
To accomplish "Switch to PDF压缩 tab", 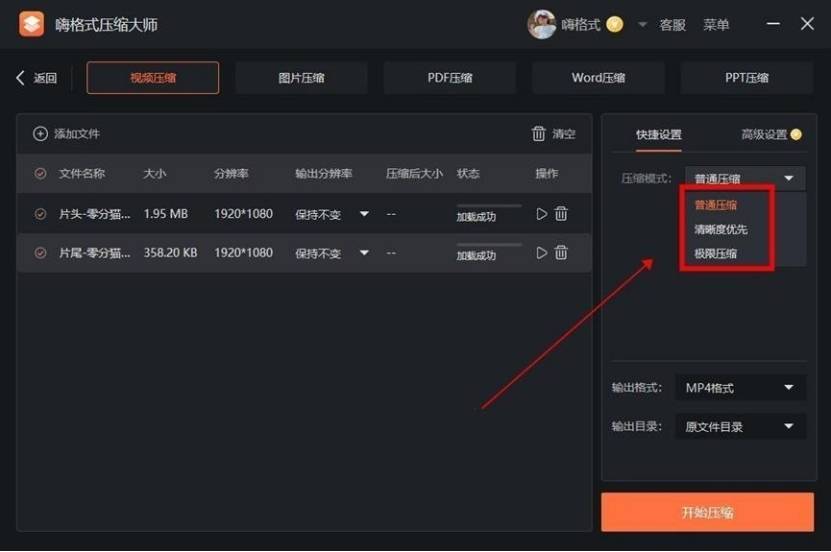I will pyautogui.click(x=449, y=78).
